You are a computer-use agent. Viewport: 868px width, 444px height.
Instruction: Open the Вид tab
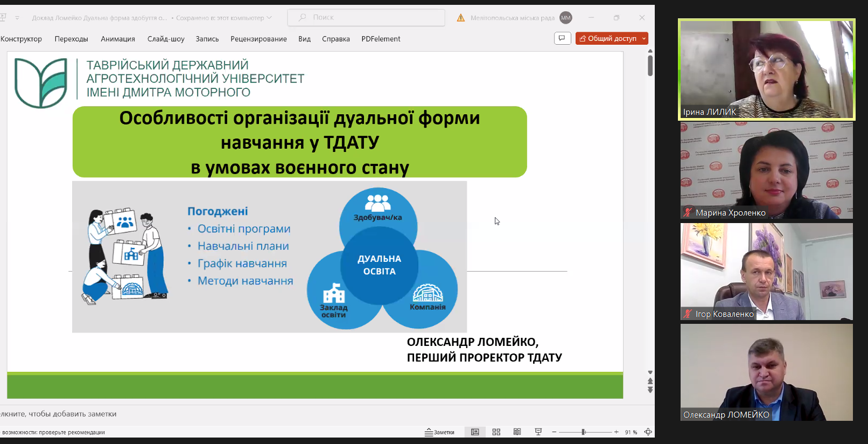tap(305, 39)
